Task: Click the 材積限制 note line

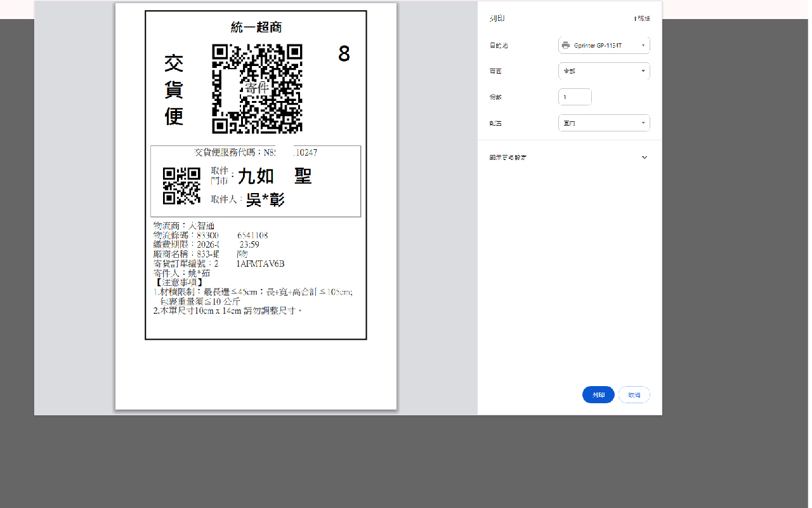Action: click(253, 292)
